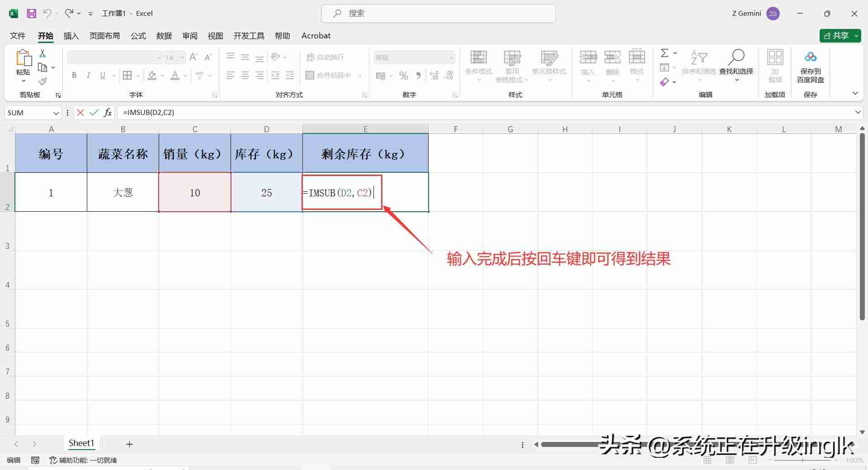
Task: Click the Undo arrow icon
Action: (x=47, y=13)
